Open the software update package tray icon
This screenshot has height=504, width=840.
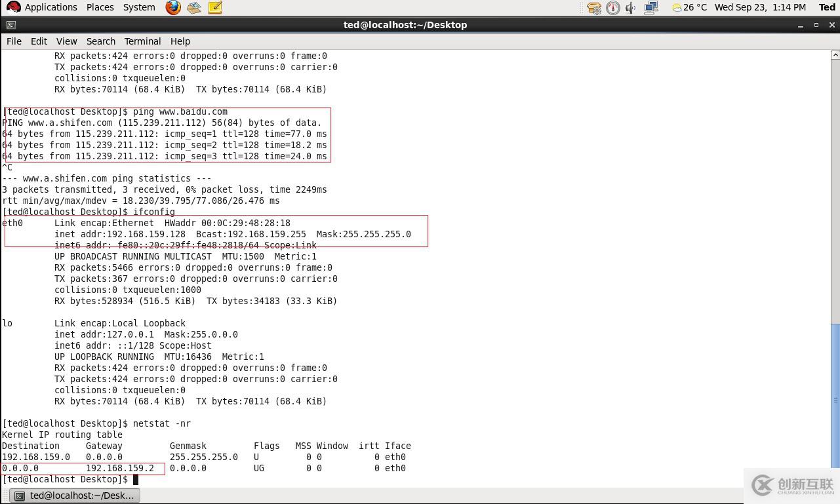coord(594,8)
